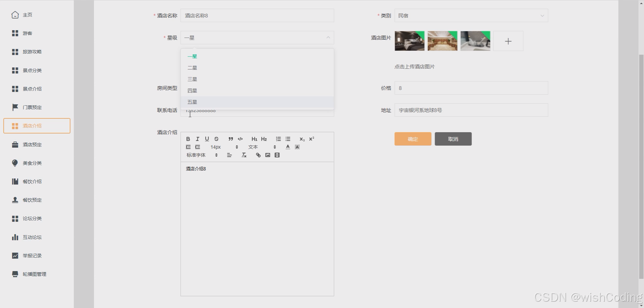The image size is (644, 308).
Task: Select 二星 from the star list
Action: point(257,68)
